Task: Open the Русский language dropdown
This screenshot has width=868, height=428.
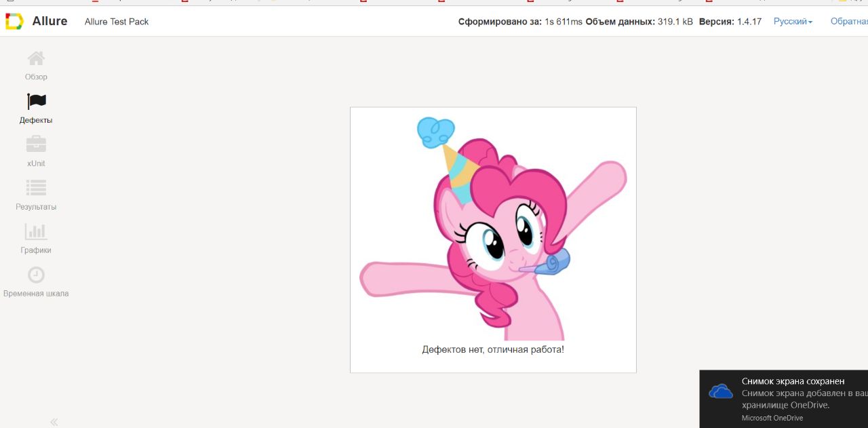Action: click(x=793, y=22)
